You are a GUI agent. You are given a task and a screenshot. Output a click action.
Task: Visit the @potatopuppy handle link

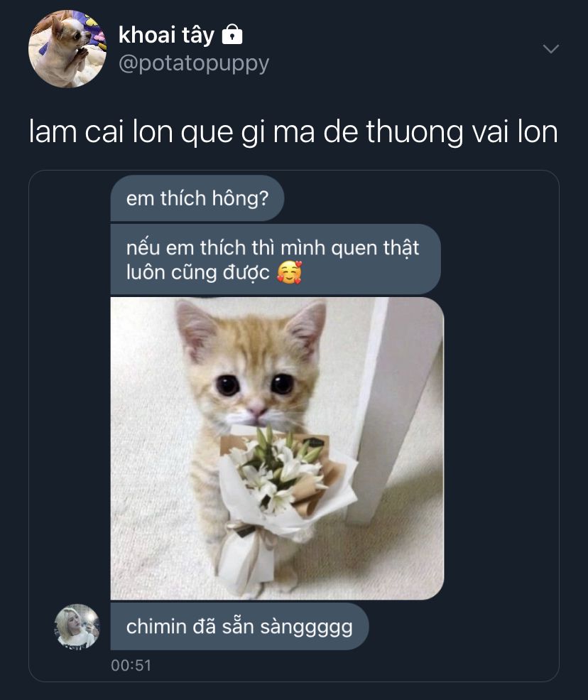tap(194, 63)
